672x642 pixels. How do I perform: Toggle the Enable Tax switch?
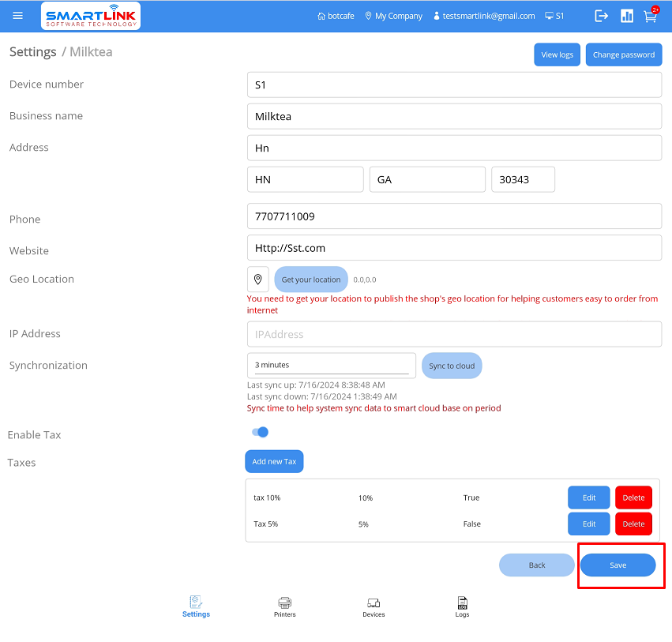pyautogui.click(x=260, y=432)
